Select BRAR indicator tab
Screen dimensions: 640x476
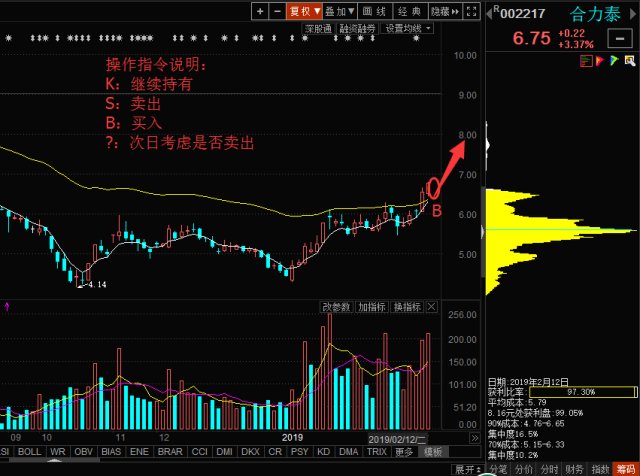pyautogui.click(x=170, y=452)
